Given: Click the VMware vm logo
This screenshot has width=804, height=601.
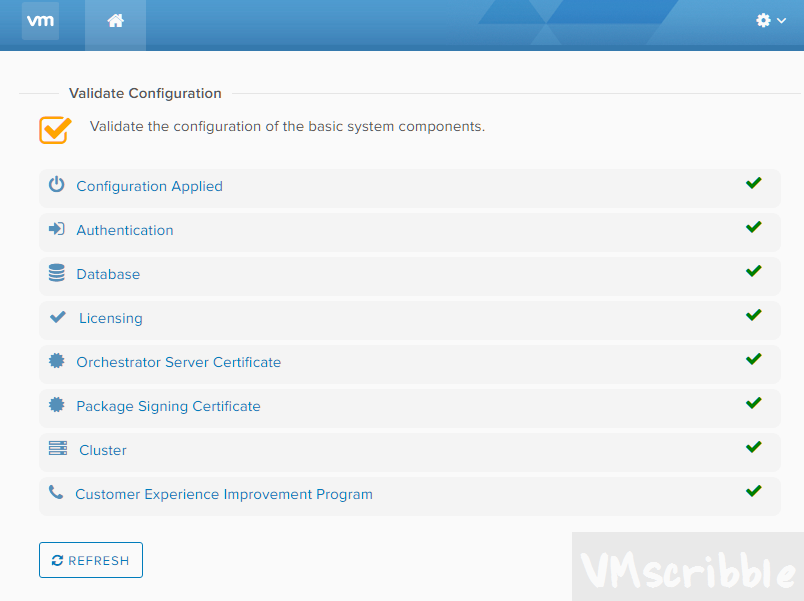Looking at the screenshot, I should pos(40,20).
